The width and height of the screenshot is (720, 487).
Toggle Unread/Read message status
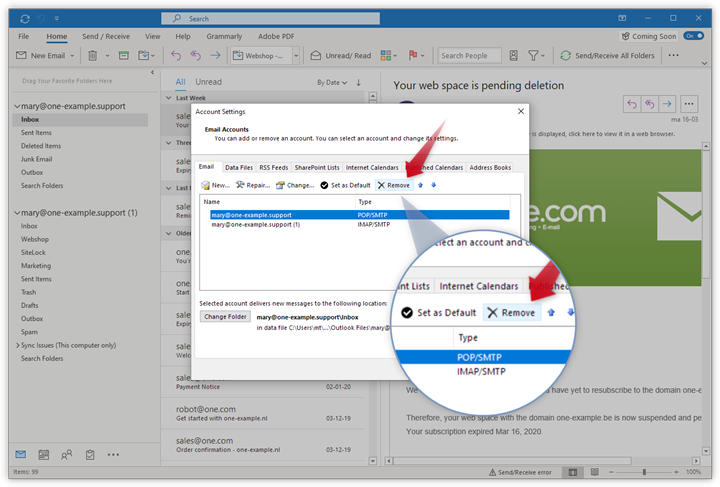click(x=341, y=56)
